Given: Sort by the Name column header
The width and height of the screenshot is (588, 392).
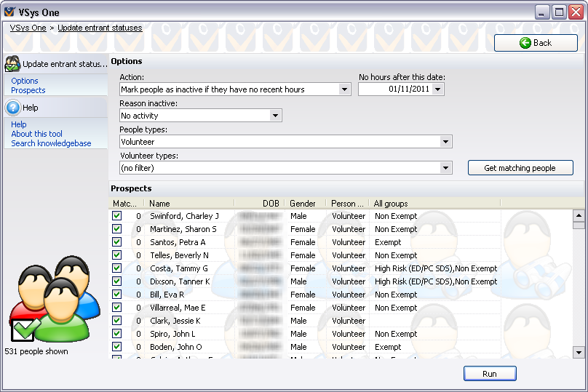Looking at the screenshot, I should click(189, 204).
